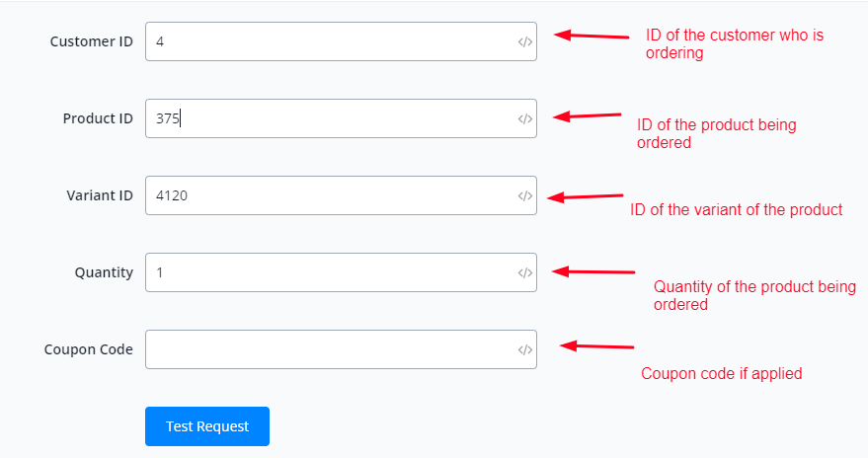The height and width of the screenshot is (458, 868).
Task: Click the code icon in Customer ID field
Action: click(524, 41)
